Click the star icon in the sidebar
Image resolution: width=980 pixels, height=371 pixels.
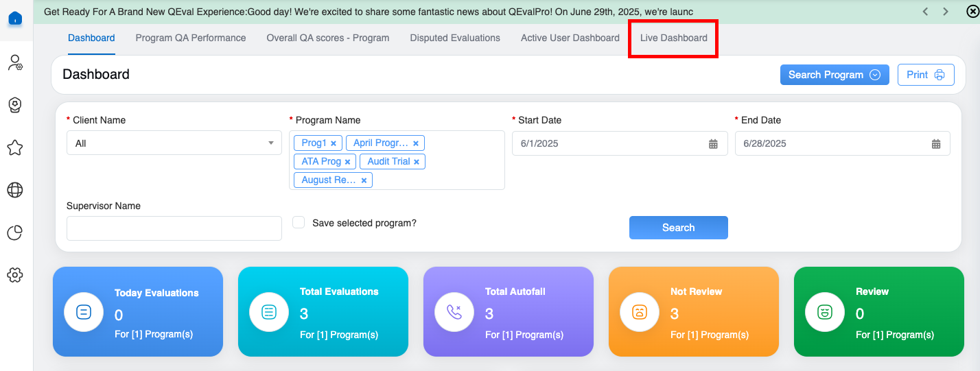coord(15,147)
